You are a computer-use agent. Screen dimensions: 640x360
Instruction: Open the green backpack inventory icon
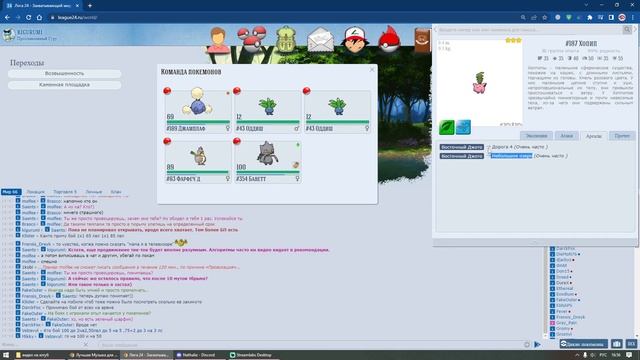(286, 40)
